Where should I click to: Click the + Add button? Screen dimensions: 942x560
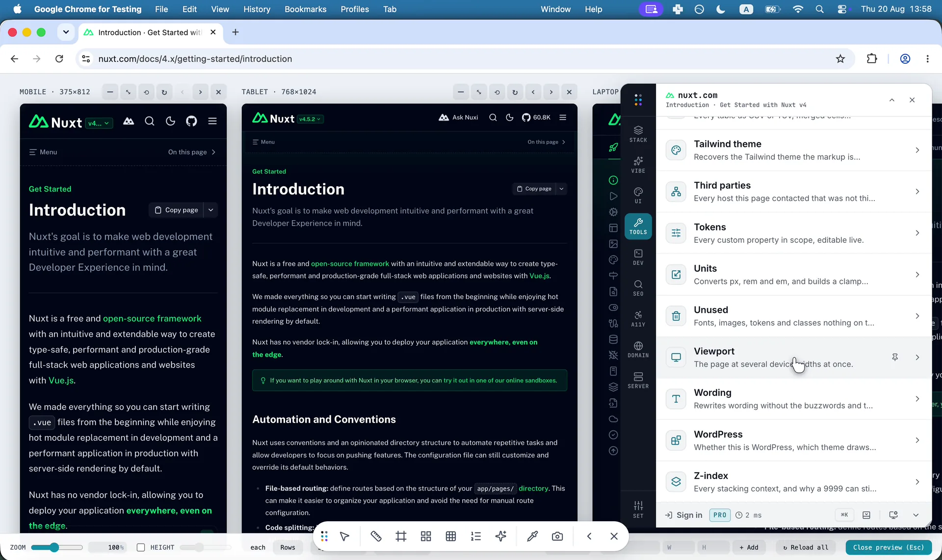pos(749,547)
